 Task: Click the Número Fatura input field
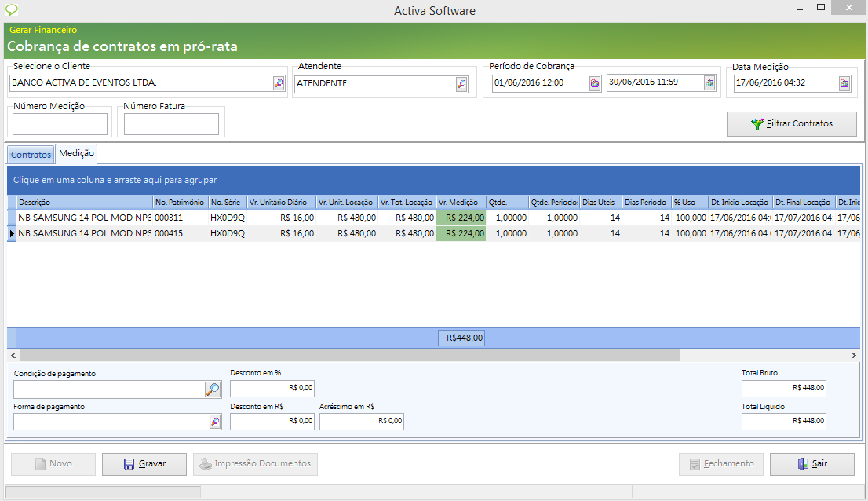pyautogui.click(x=171, y=124)
